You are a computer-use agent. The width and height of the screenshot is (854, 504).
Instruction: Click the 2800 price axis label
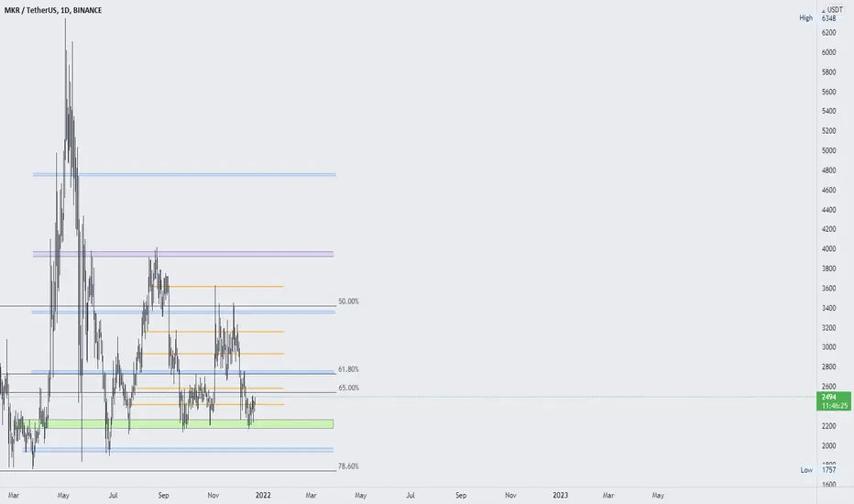pyautogui.click(x=828, y=367)
